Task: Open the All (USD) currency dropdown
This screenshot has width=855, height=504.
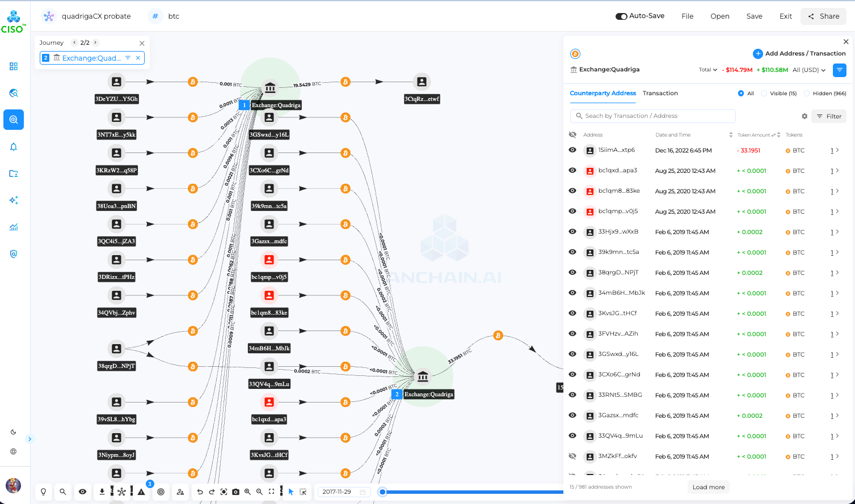Action: tap(809, 70)
